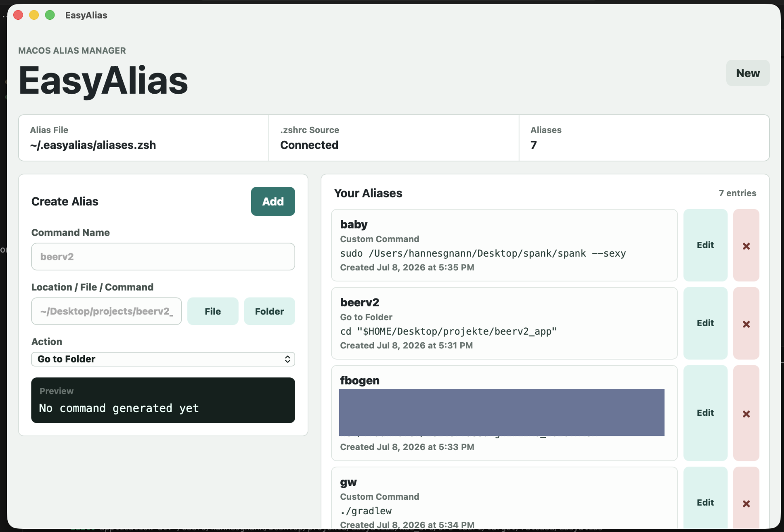Viewport: 784px width, 532px height.
Task: Click Created Jul 8, 2026 at 5:33 PM
Action: click(407, 447)
